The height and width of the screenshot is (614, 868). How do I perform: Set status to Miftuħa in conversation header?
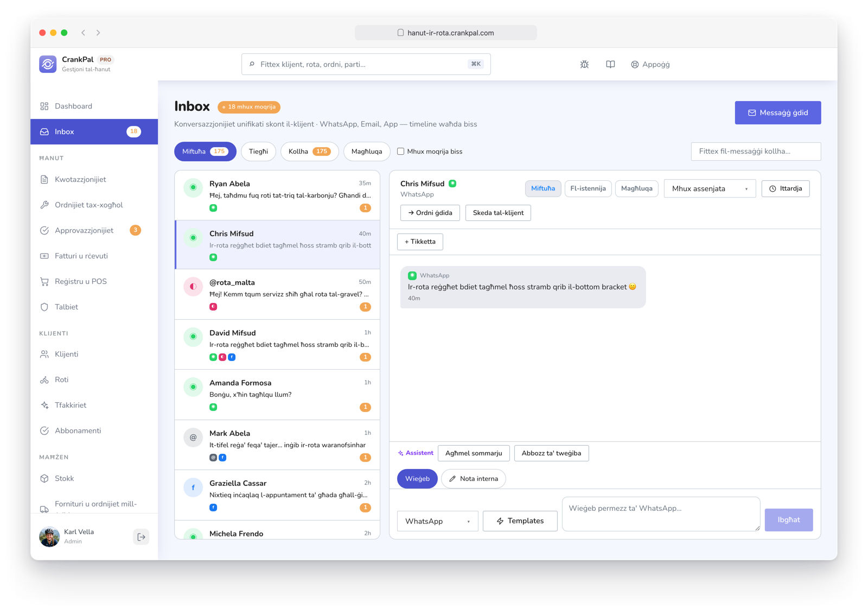[x=542, y=188]
